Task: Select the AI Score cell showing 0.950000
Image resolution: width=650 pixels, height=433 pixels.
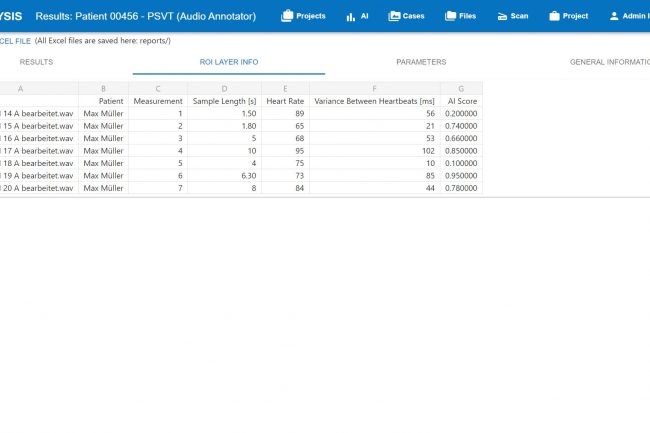Action: pos(460,175)
